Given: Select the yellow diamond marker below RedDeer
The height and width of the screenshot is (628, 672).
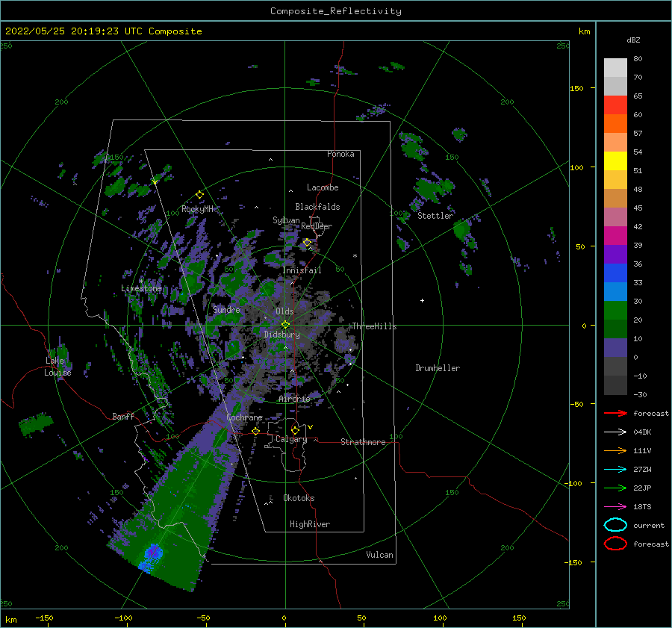Looking at the screenshot, I should [307, 243].
